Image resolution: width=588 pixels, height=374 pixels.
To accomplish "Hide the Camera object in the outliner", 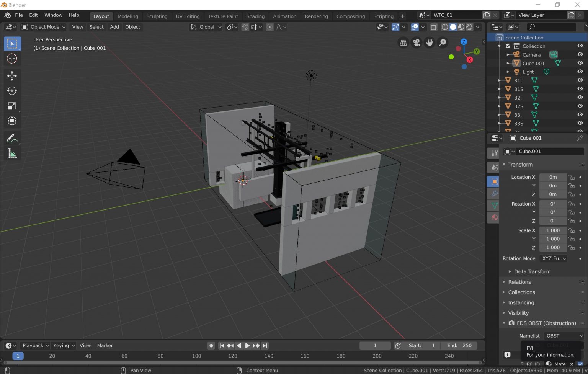I will [x=580, y=54].
